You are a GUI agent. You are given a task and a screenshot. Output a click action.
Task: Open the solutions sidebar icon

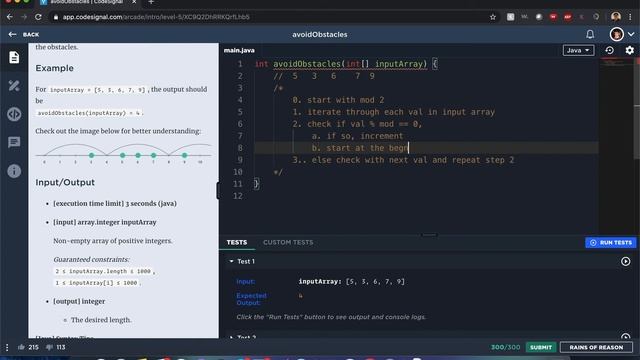(14, 86)
